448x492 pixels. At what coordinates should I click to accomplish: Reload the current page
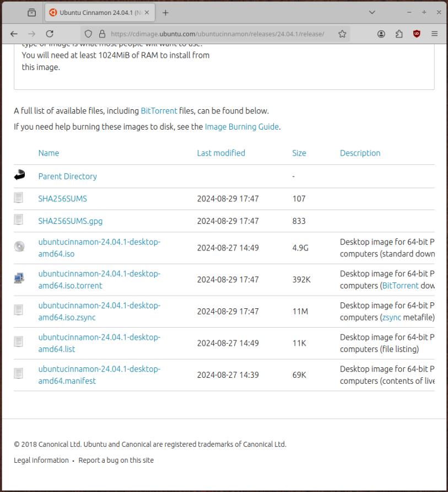coord(50,34)
